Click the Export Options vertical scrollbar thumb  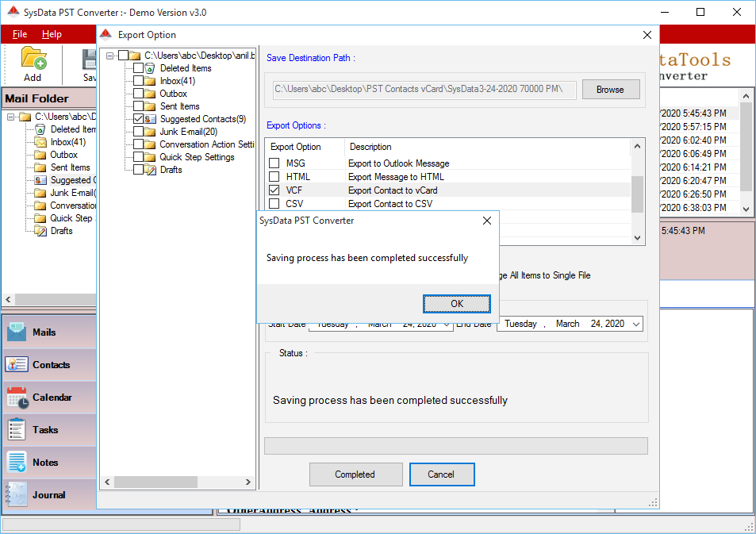pos(637,194)
